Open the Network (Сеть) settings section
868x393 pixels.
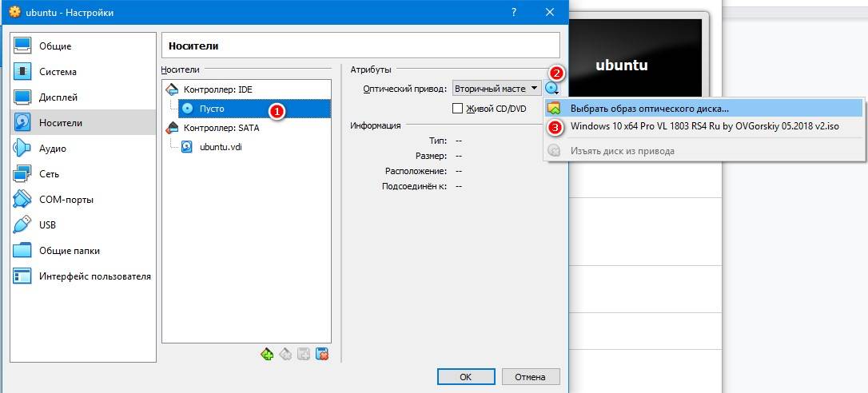pyautogui.click(x=49, y=174)
